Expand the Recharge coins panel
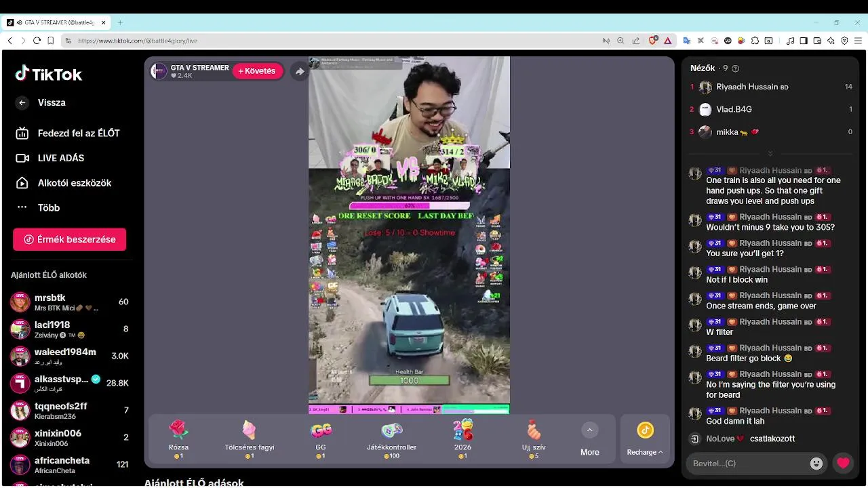This screenshot has width=868, height=488. click(645, 439)
